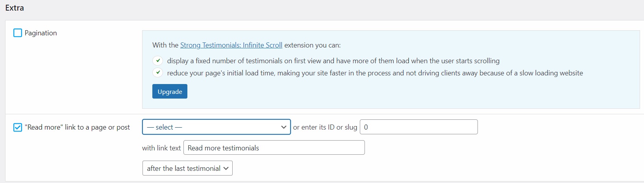Click the chevron arrow in select dropdown
644x183 pixels.
(283, 127)
